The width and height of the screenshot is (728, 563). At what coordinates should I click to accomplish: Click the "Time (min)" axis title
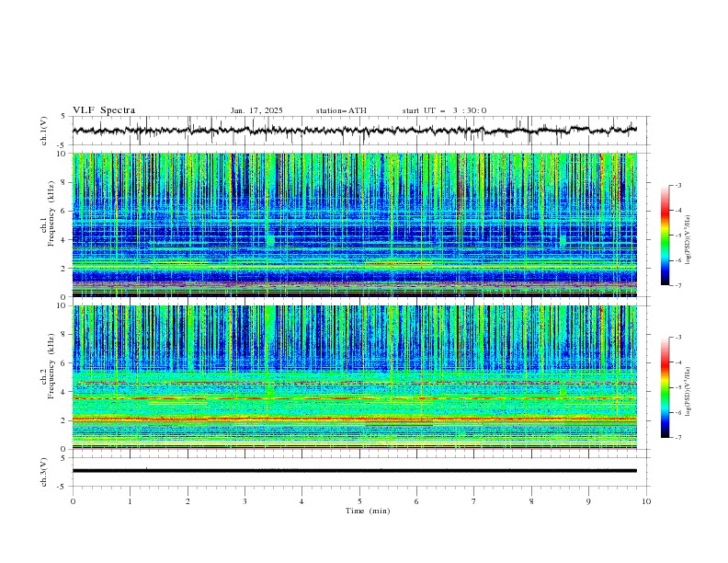368,511
